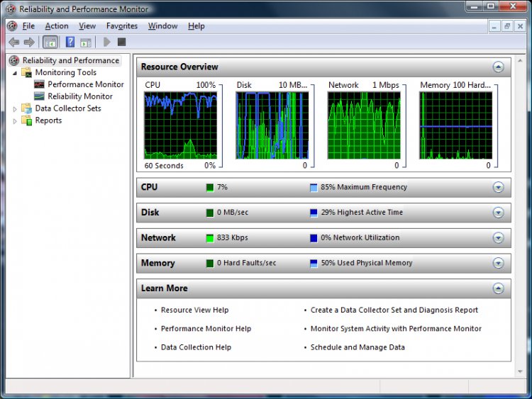This screenshot has width=532, height=399.
Task: Select Reports tree item
Action: pos(48,120)
